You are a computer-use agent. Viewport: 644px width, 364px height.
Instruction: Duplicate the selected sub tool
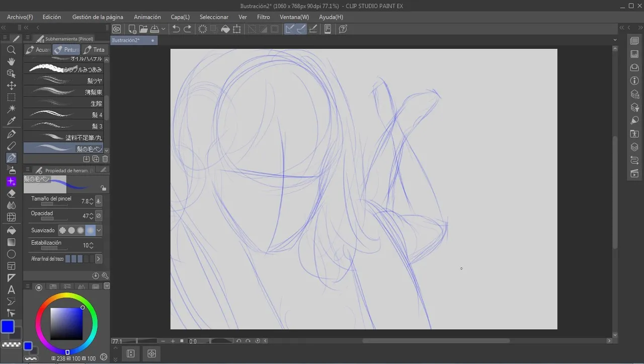[96, 159]
